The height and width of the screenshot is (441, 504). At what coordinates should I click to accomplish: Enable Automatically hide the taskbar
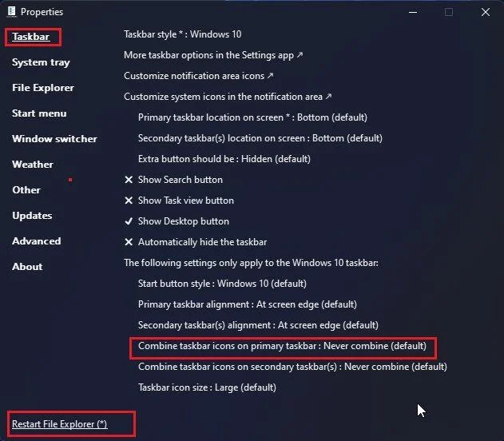click(202, 242)
